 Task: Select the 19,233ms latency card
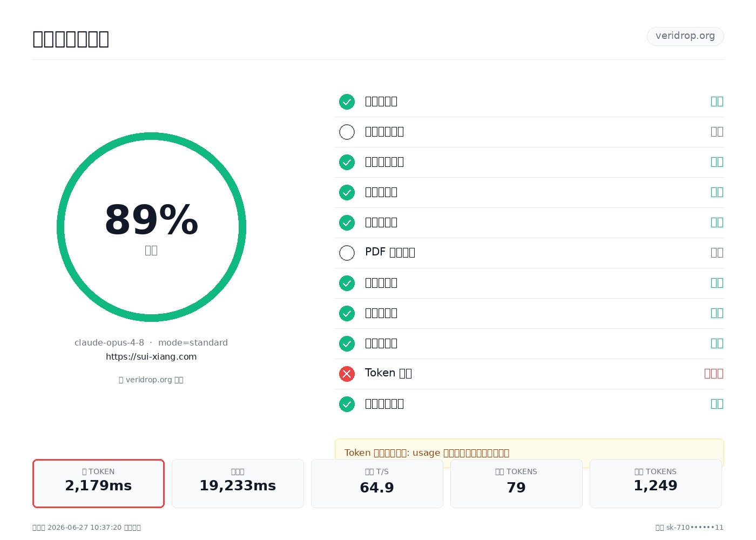point(238,483)
